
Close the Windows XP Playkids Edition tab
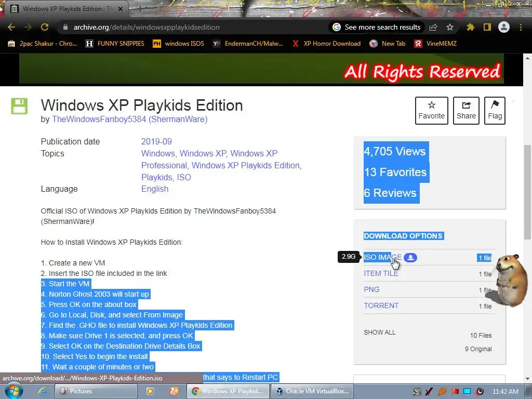pyautogui.click(x=121, y=9)
